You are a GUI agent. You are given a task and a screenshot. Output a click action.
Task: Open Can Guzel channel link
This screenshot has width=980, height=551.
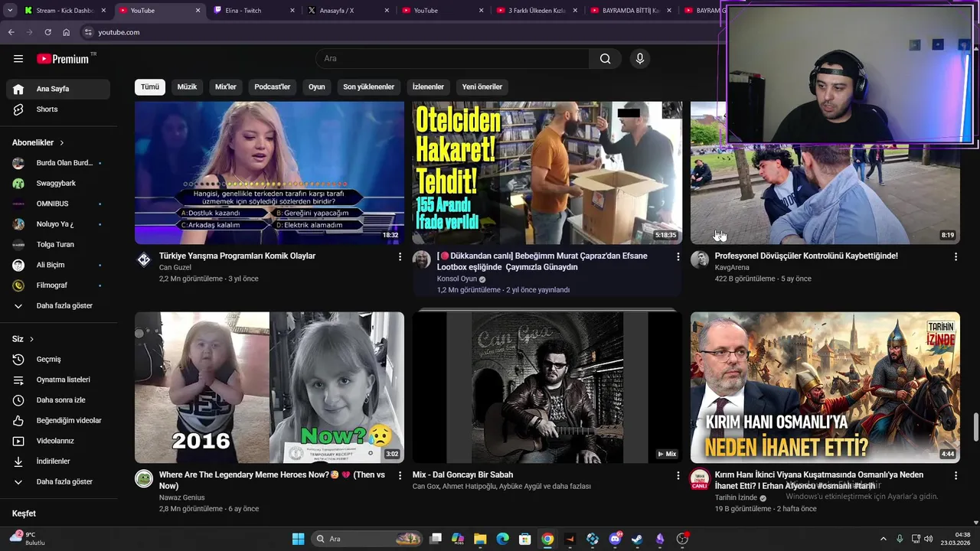pyautogui.click(x=175, y=268)
